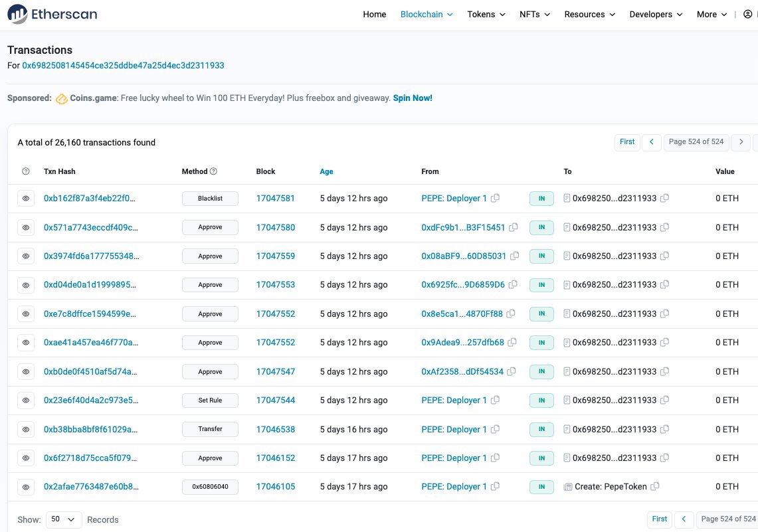Image resolution: width=758 pixels, height=532 pixels.
Task: Go to previous page with top left-arrow
Action: coord(652,142)
